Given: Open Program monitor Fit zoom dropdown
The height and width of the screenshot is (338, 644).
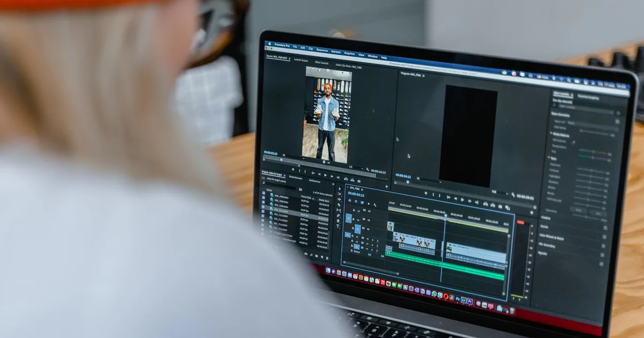Looking at the screenshot, I should [429, 180].
